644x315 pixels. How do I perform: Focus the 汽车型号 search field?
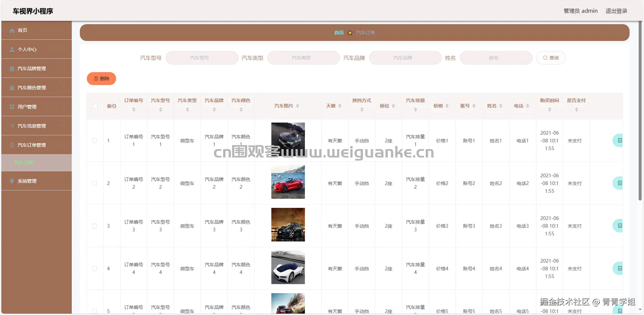(x=202, y=58)
